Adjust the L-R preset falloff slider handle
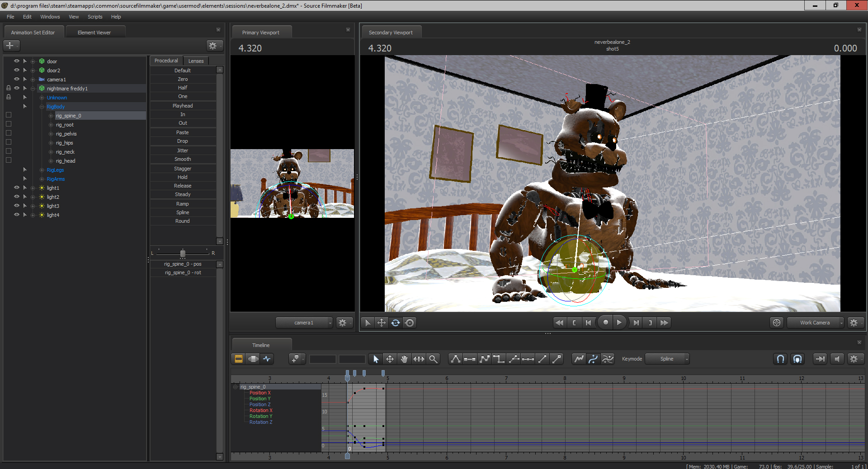 [x=183, y=253]
